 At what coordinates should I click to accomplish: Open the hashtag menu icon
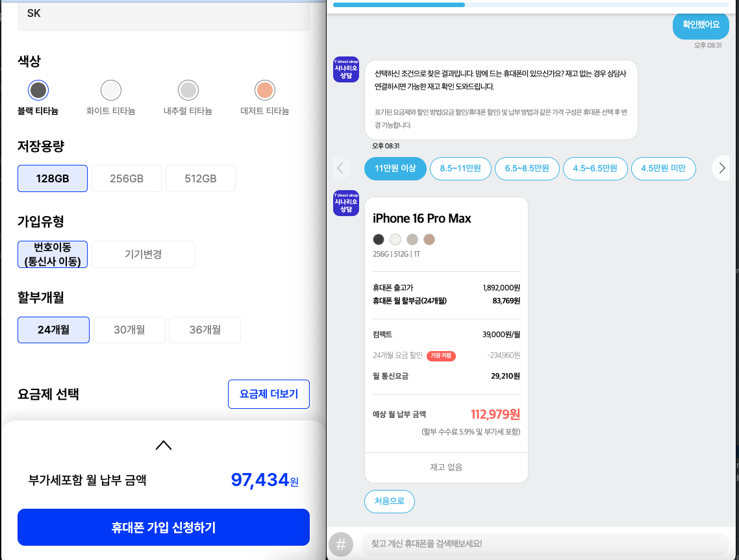[341, 544]
